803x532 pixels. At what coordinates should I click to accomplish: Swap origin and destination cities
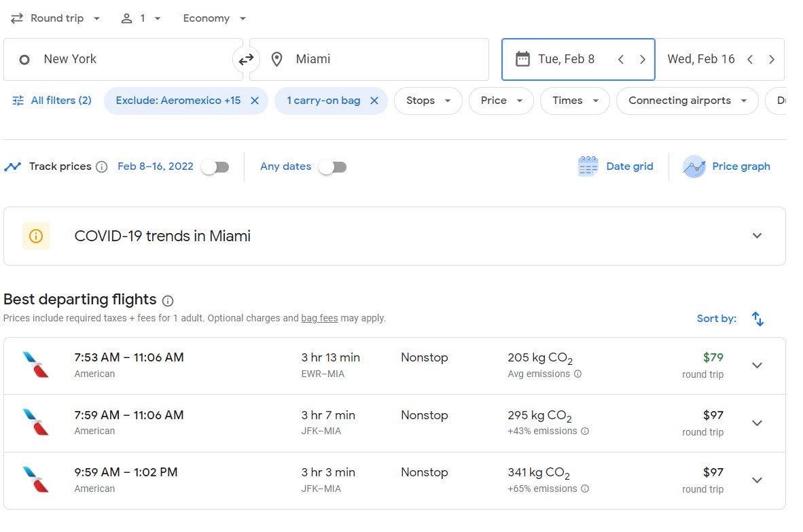pos(246,60)
